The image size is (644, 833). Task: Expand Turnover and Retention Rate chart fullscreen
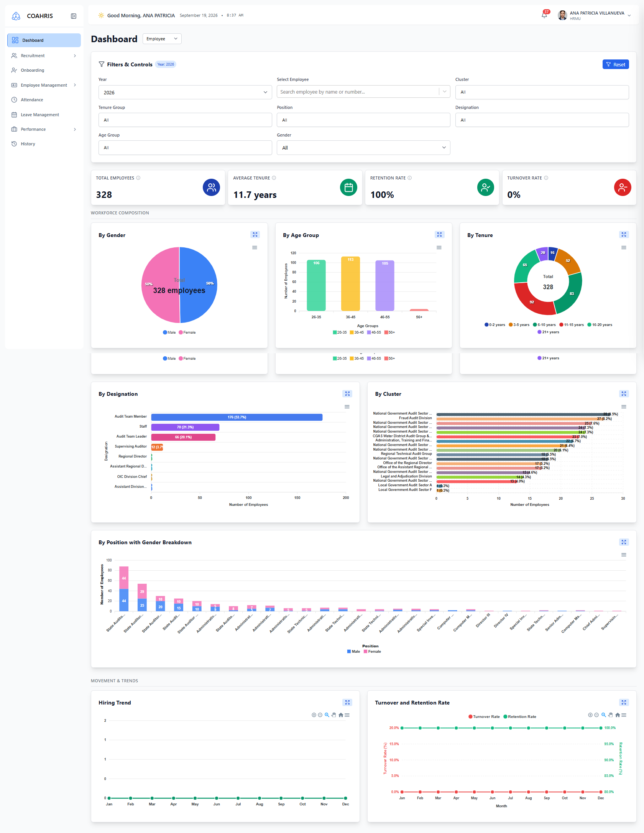pyautogui.click(x=624, y=702)
